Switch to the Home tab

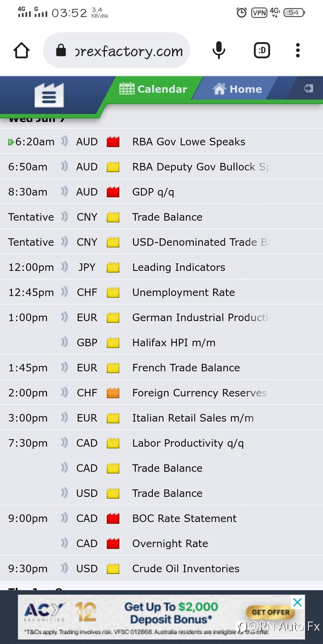[237, 89]
